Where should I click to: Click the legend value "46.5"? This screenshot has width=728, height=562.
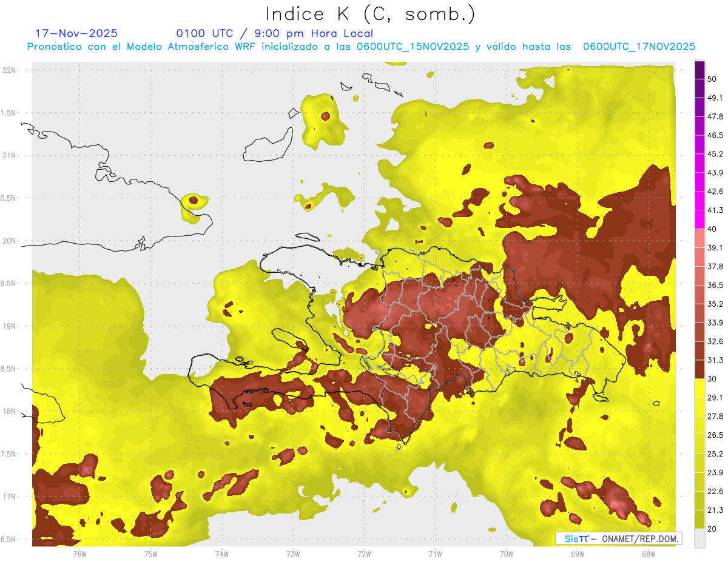715,135
